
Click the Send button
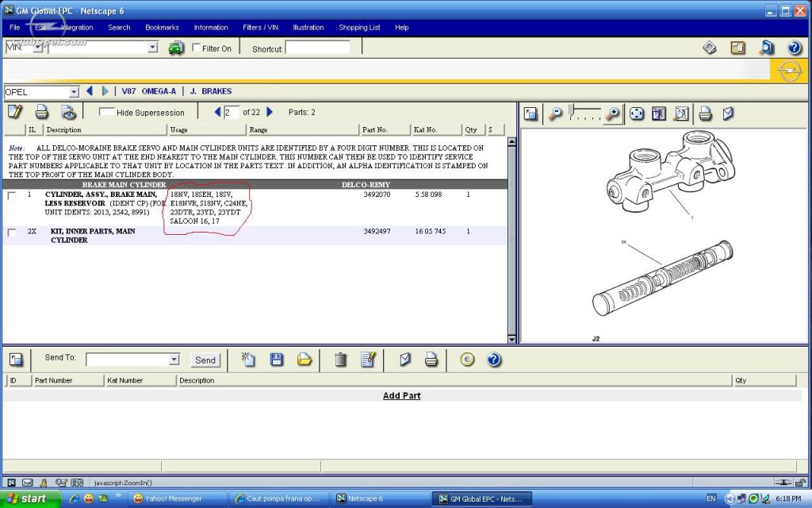[x=205, y=360]
